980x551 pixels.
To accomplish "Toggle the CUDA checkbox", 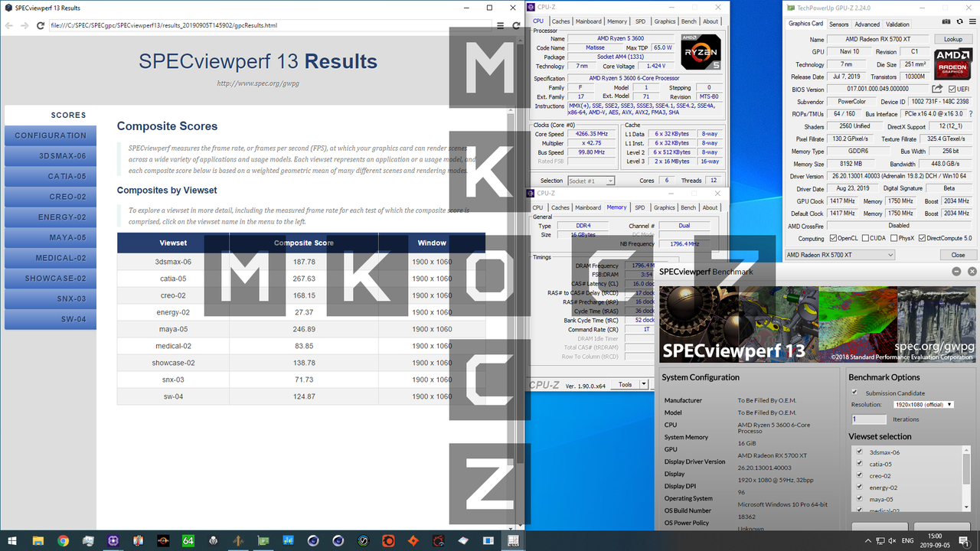I will tap(865, 238).
